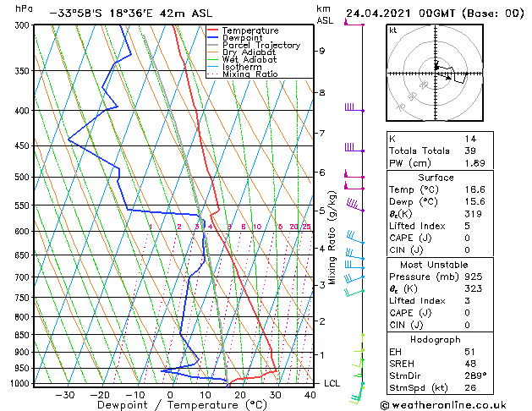Image resolution: width=532 pixels, height=411 pixels.
Task: Click the surface theta-e value 319
Action: click(x=473, y=214)
